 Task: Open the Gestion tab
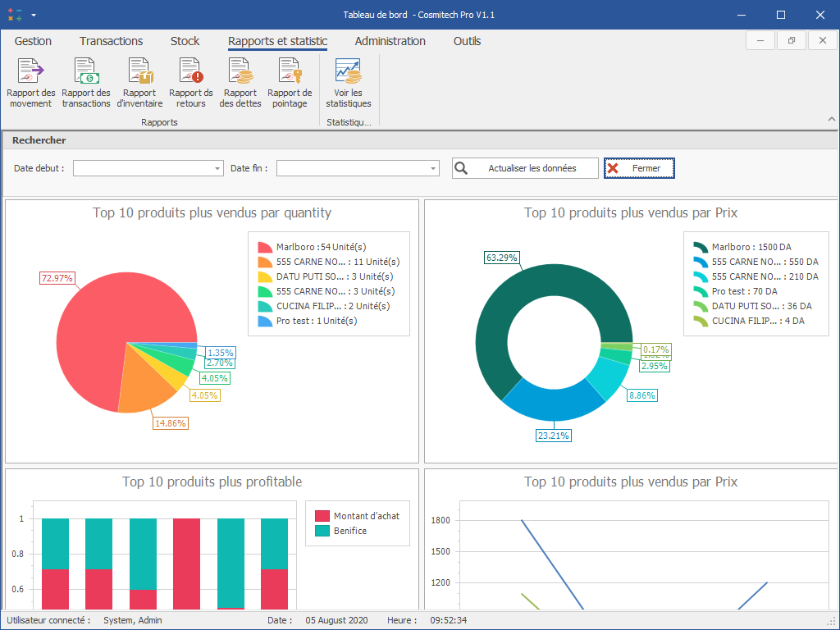pos(33,41)
